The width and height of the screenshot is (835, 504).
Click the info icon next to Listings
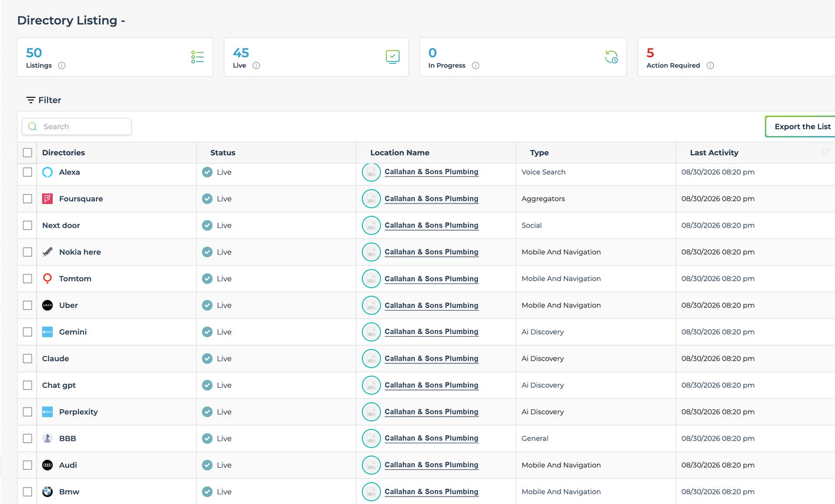click(x=62, y=66)
